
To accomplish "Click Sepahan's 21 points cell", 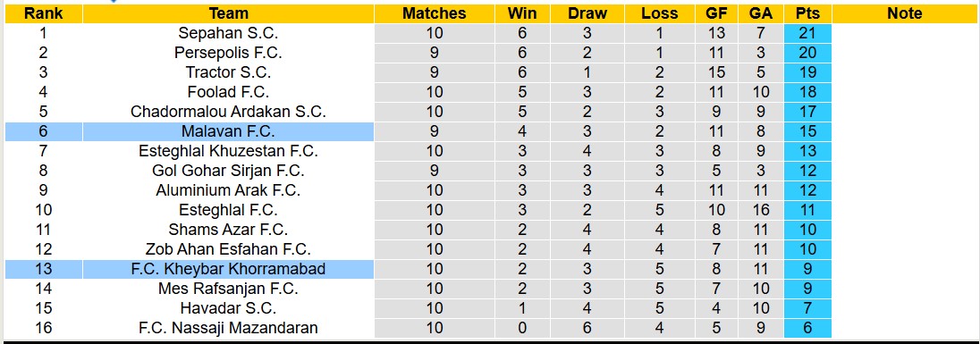I will (807, 33).
